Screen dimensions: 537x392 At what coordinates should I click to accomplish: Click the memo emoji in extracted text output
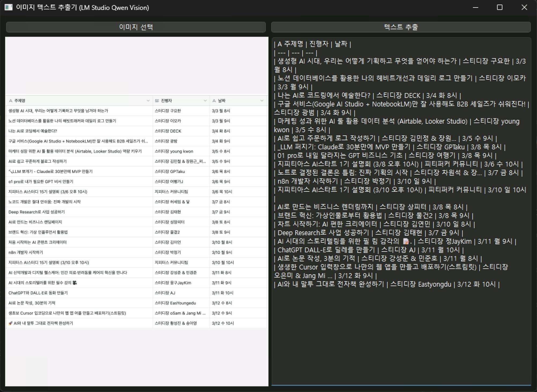click(406, 242)
